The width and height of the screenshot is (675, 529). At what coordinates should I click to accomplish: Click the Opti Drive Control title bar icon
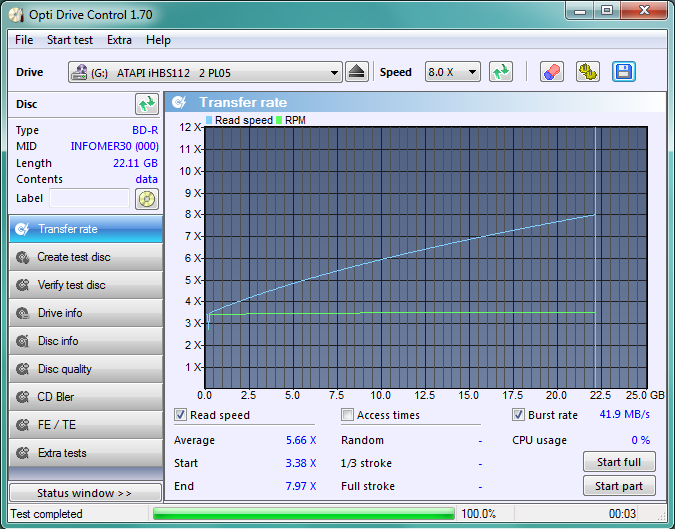click(x=16, y=15)
